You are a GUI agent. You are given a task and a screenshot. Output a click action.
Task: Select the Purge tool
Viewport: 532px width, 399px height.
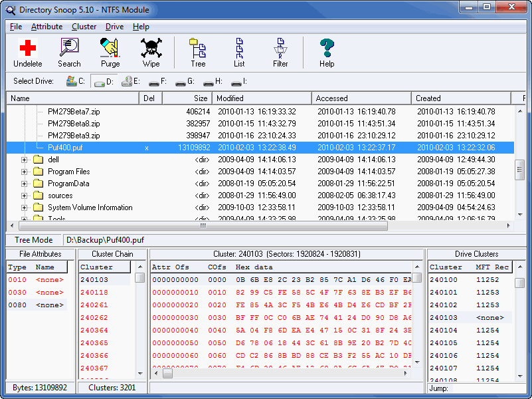(x=110, y=52)
